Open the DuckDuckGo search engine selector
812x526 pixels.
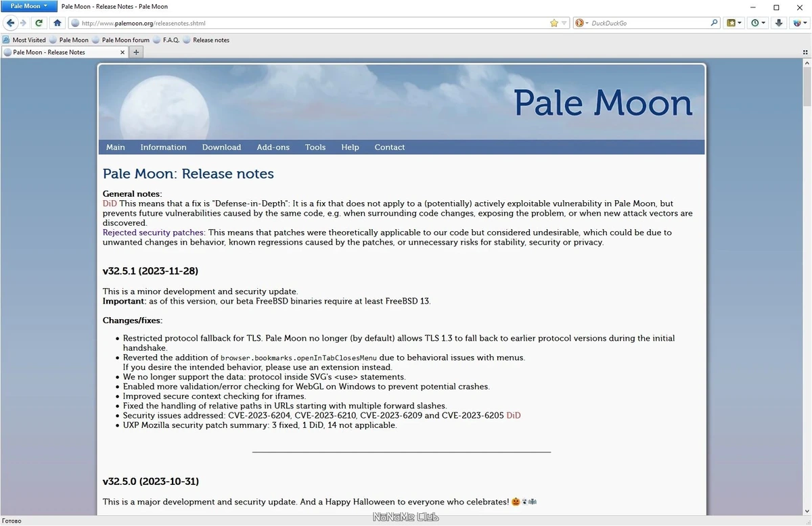click(x=581, y=23)
